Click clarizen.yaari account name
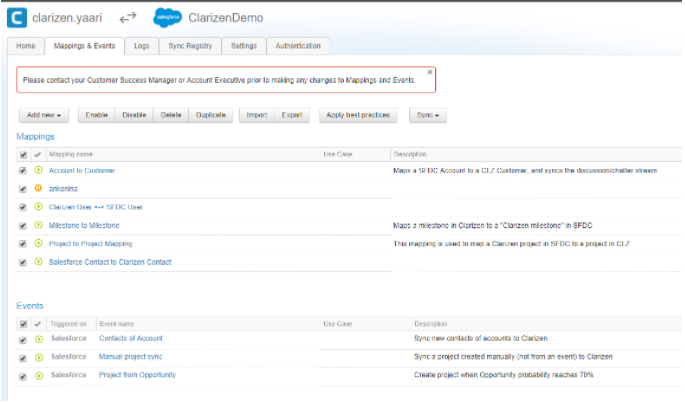 coord(67,18)
